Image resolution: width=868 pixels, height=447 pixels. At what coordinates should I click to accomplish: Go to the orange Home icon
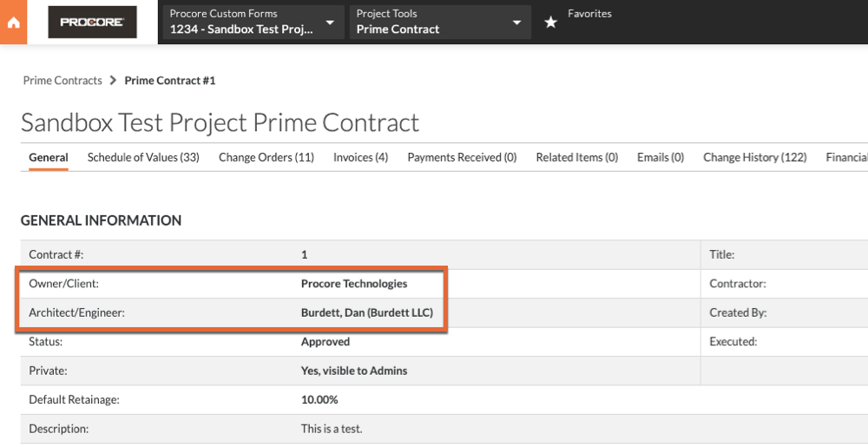[x=13, y=22]
